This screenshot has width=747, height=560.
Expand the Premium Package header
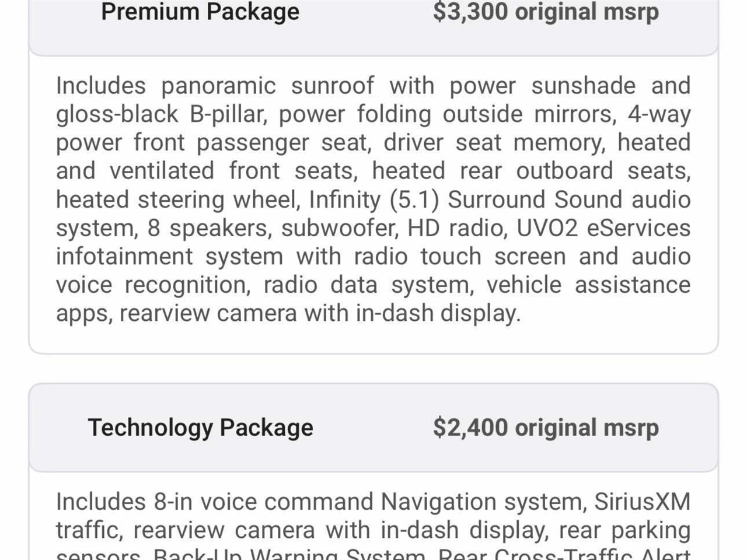tap(200, 12)
